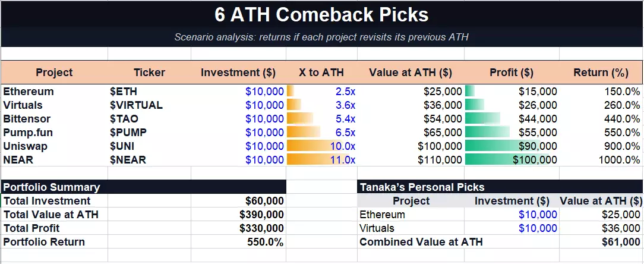644x264 pixels.
Task: Select the Ethereum investment cell in the main table
Action: click(x=238, y=92)
